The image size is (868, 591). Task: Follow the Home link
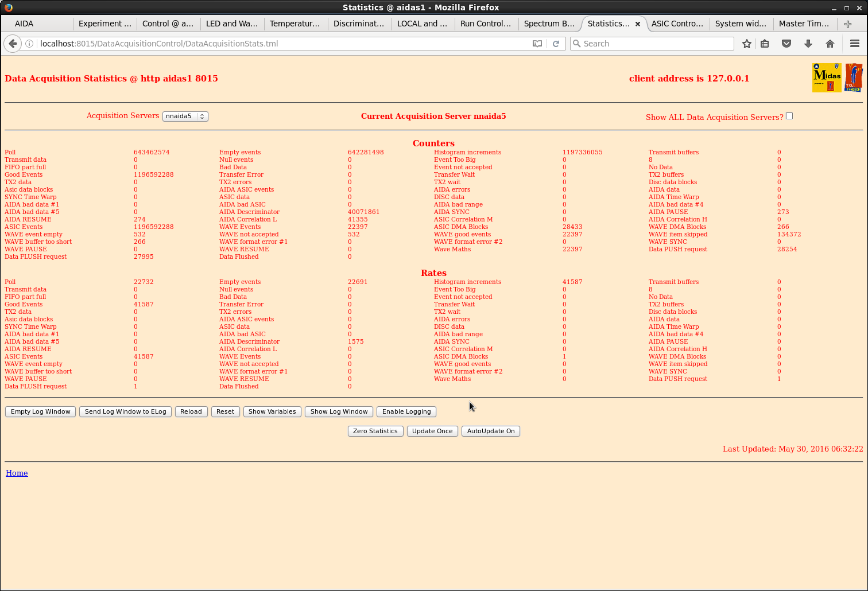pyautogui.click(x=17, y=473)
